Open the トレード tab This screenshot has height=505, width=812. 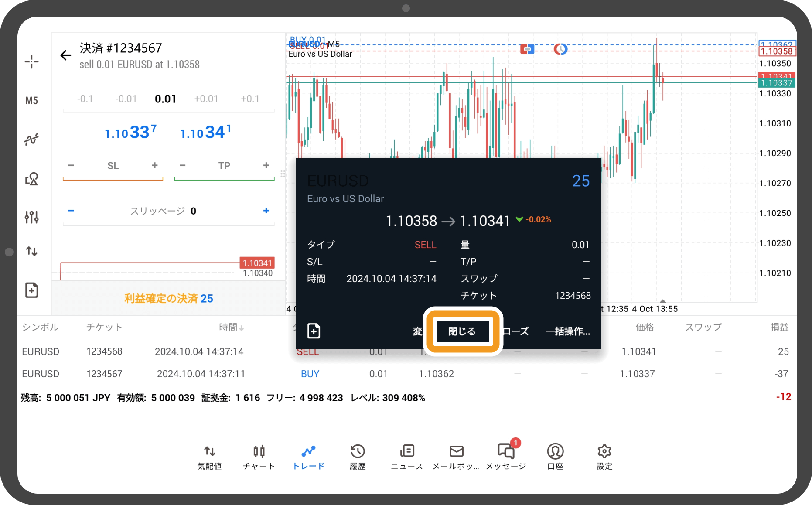pyautogui.click(x=308, y=457)
